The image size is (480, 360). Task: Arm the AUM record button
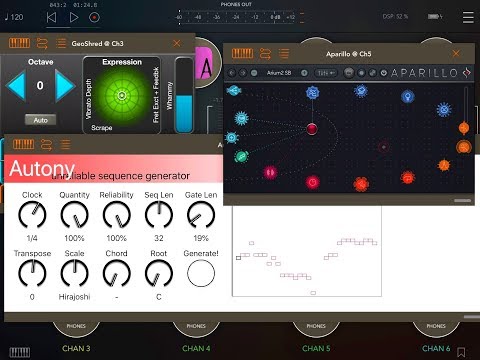pos(94,17)
